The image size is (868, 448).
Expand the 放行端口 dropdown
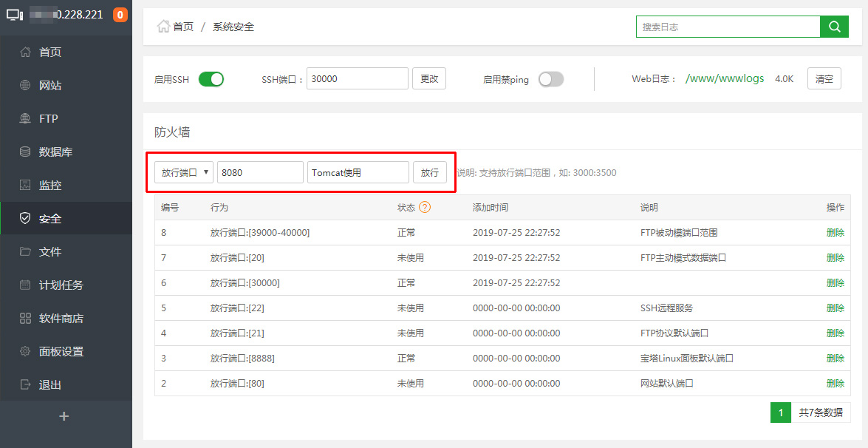pos(184,172)
